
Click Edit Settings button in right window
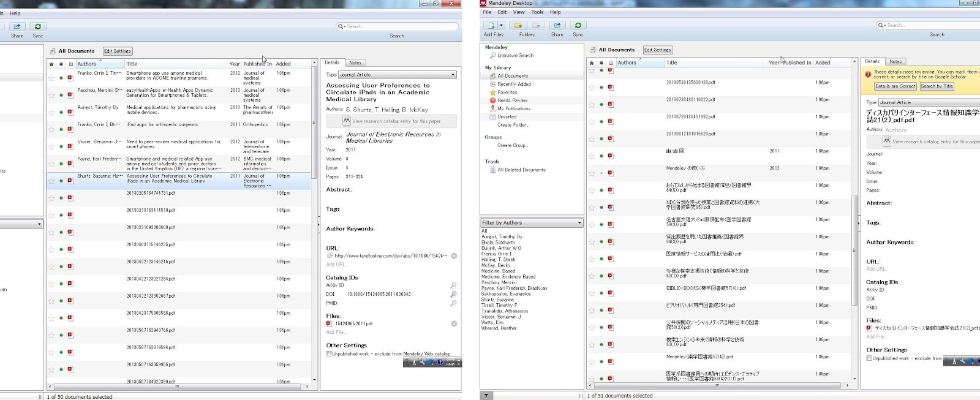pos(657,50)
